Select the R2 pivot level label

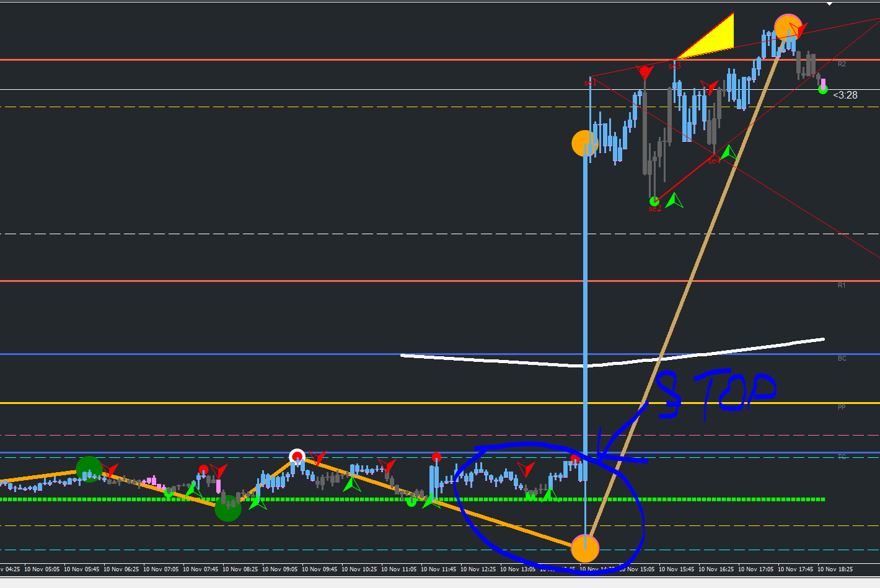(842, 64)
